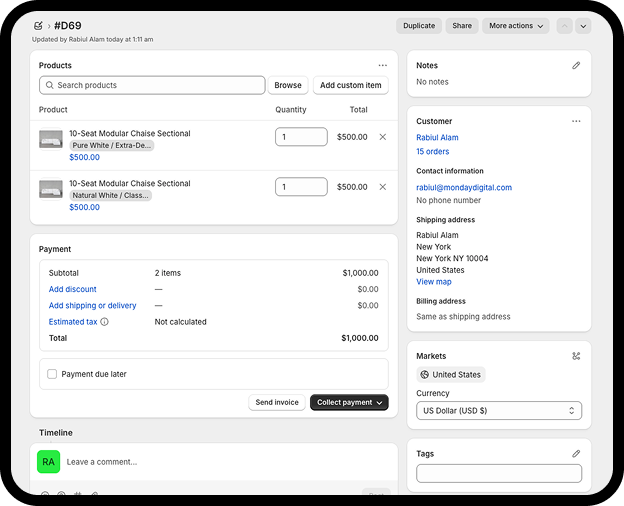The width and height of the screenshot is (624, 506).
Task: Click the 2 items subtotal text
Action: tap(168, 273)
